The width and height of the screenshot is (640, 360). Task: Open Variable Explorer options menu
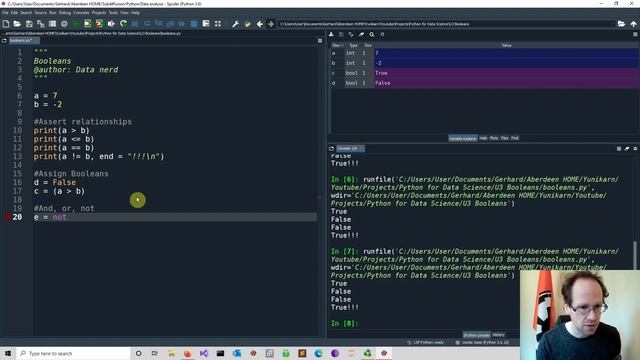[x=635, y=35]
